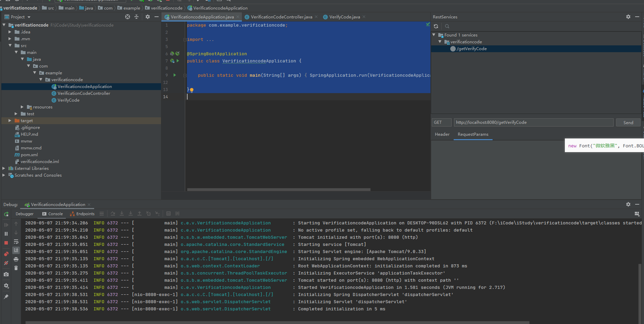Click the search icon in RestServices
The image size is (644, 324).
pyautogui.click(x=447, y=26)
